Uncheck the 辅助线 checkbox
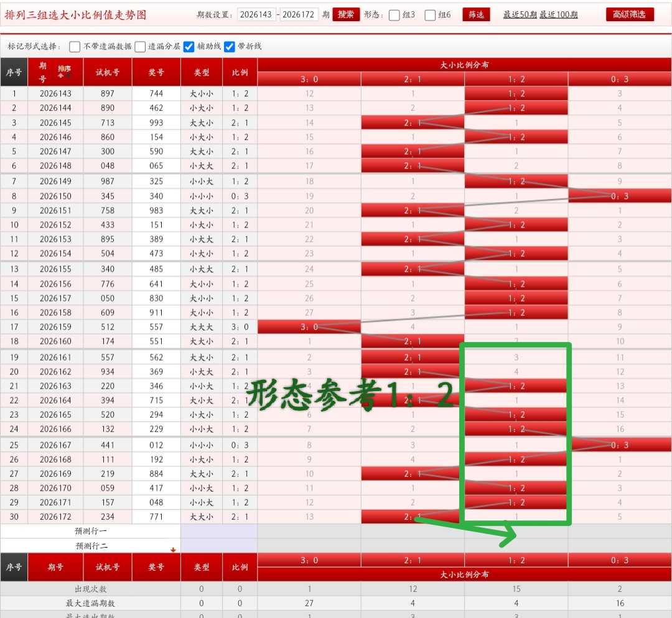The height and width of the screenshot is (618, 672). [x=189, y=46]
